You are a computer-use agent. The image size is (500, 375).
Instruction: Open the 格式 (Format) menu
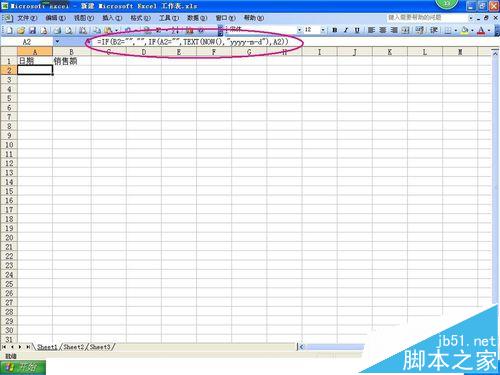[x=141, y=18]
